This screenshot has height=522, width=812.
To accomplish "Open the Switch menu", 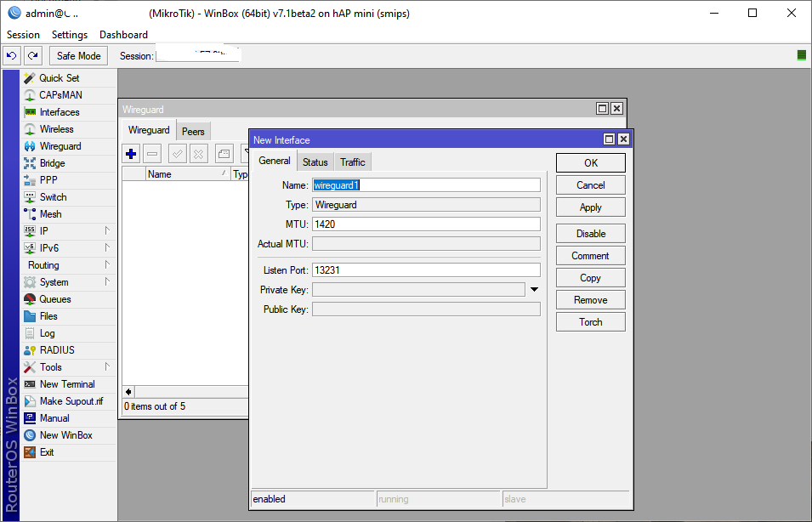I will pos(68,197).
